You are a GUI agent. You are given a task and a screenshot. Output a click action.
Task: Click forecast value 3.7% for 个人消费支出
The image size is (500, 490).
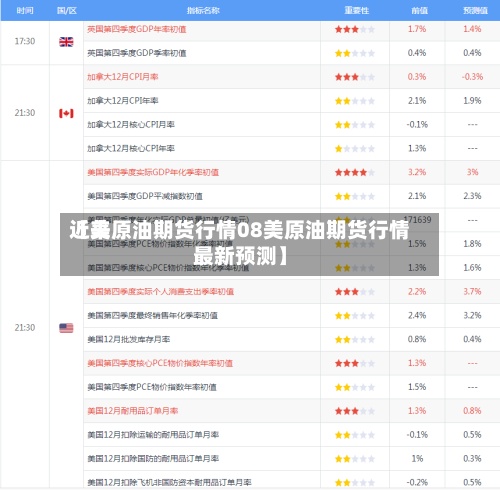[x=472, y=292]
